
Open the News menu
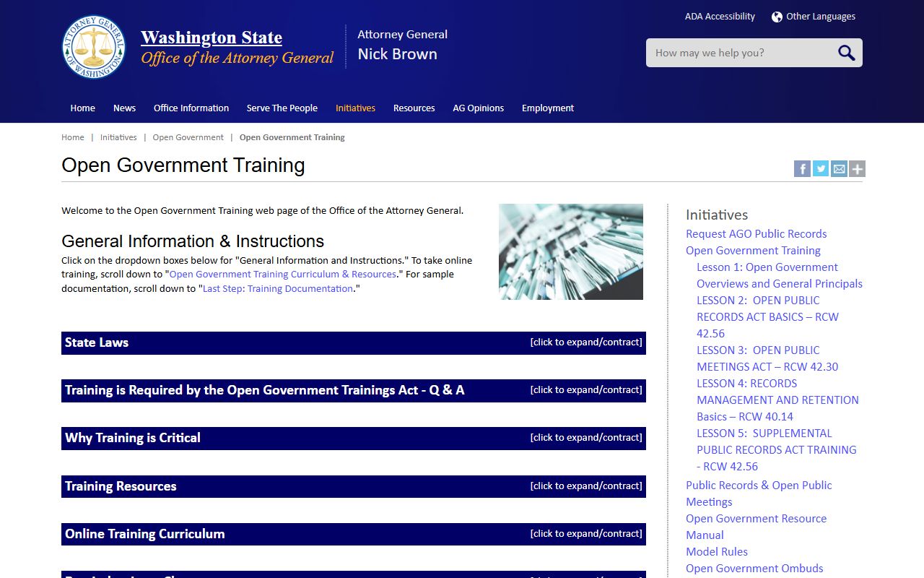124,108
